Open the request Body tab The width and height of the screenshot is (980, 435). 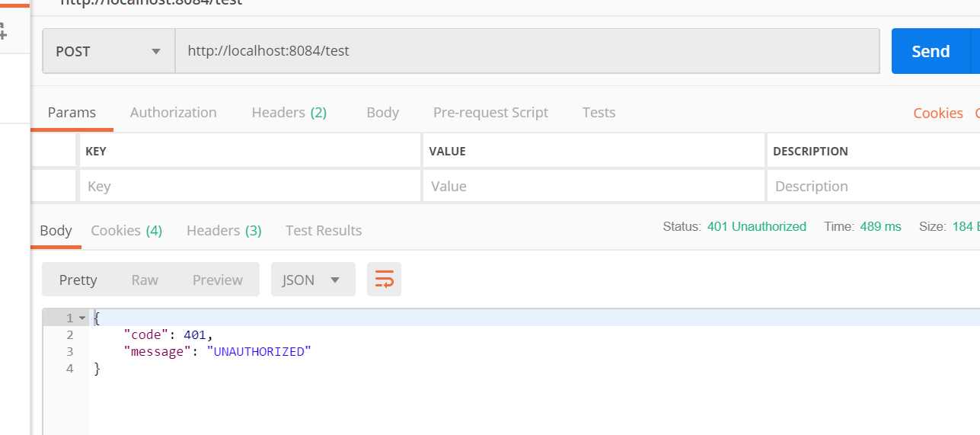pyautogui.click(x=382, y=112)
